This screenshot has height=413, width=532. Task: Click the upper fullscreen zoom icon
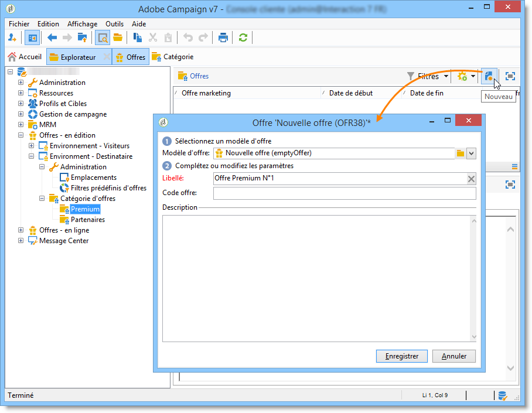[510, 76]
